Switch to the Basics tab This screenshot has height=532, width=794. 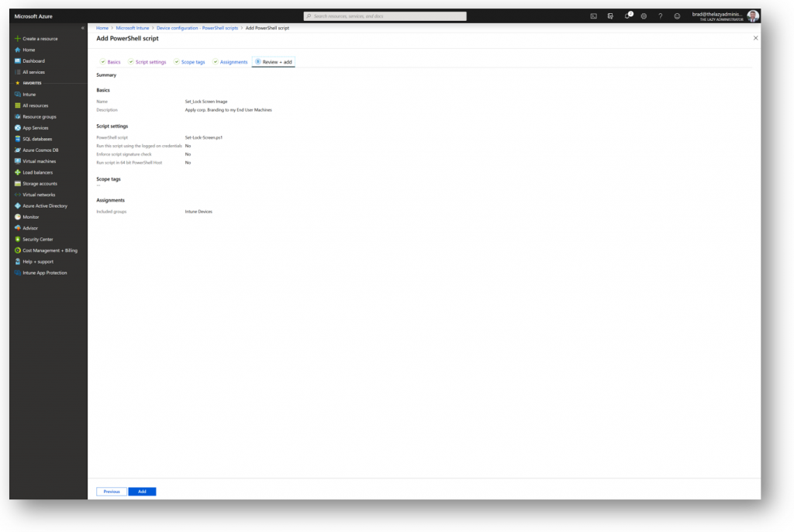(110, 62)
